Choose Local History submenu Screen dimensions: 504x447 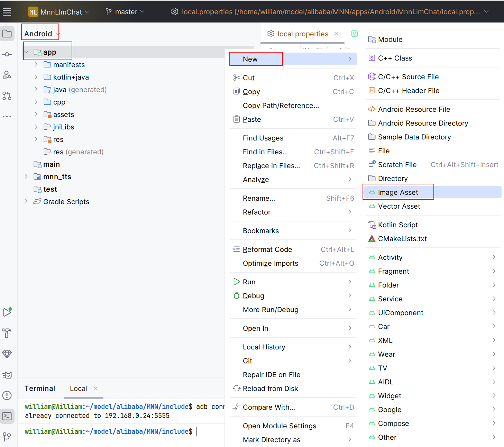(293, 347)
